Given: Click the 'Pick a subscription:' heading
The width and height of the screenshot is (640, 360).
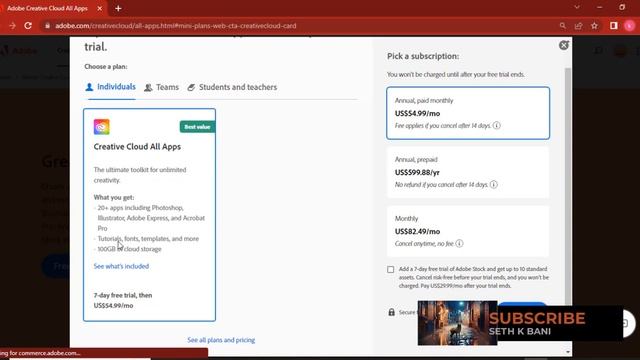Looking at the screenshot, I should coord(423,56).
